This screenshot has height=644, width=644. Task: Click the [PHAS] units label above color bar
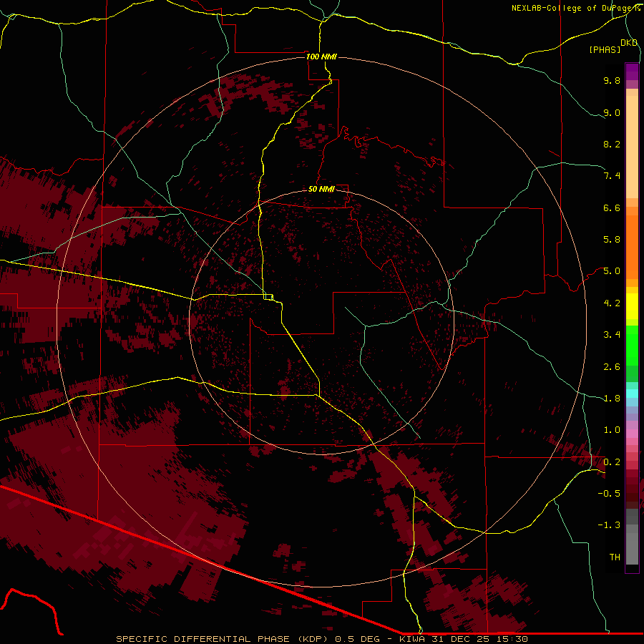coord(605,49)
